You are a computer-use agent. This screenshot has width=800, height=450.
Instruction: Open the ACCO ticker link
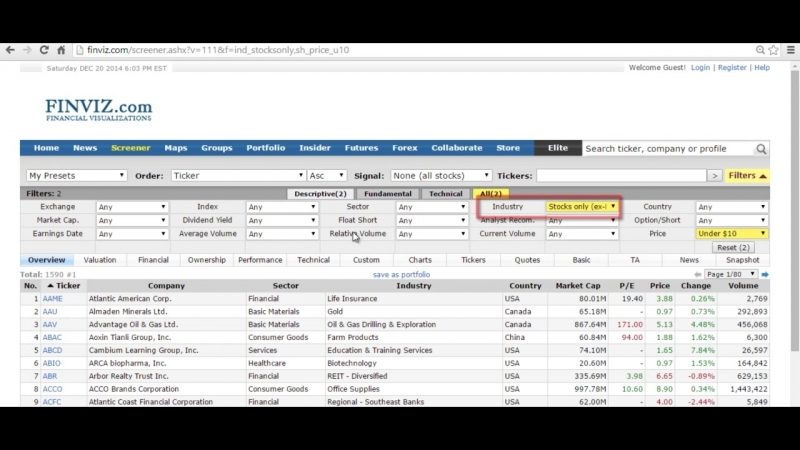click(53, 389)
